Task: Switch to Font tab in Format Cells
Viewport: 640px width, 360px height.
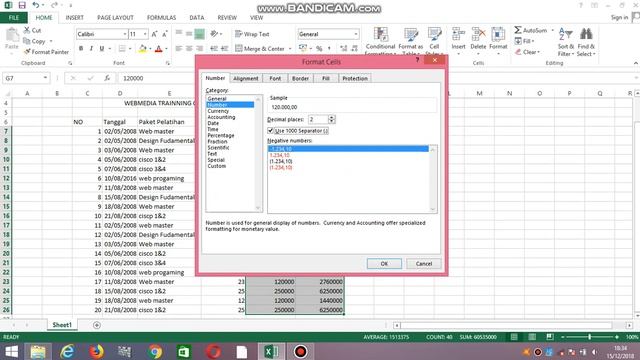Action: tap(275, 78)
